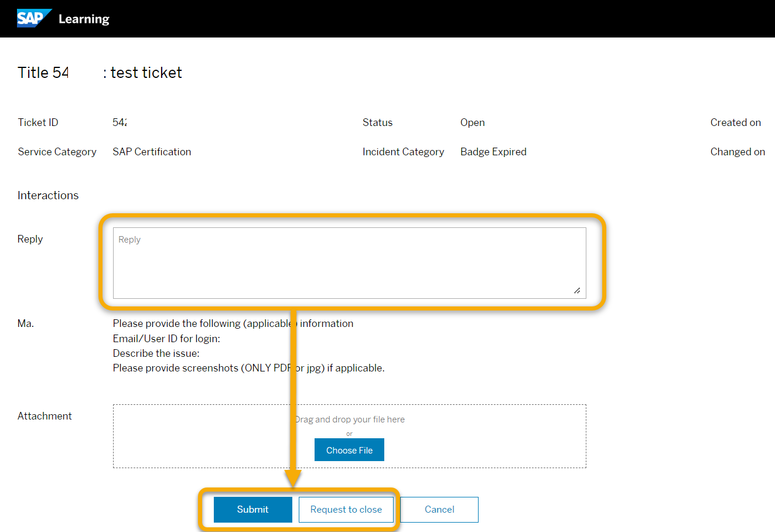Click the Reply row label

point(30,239)
